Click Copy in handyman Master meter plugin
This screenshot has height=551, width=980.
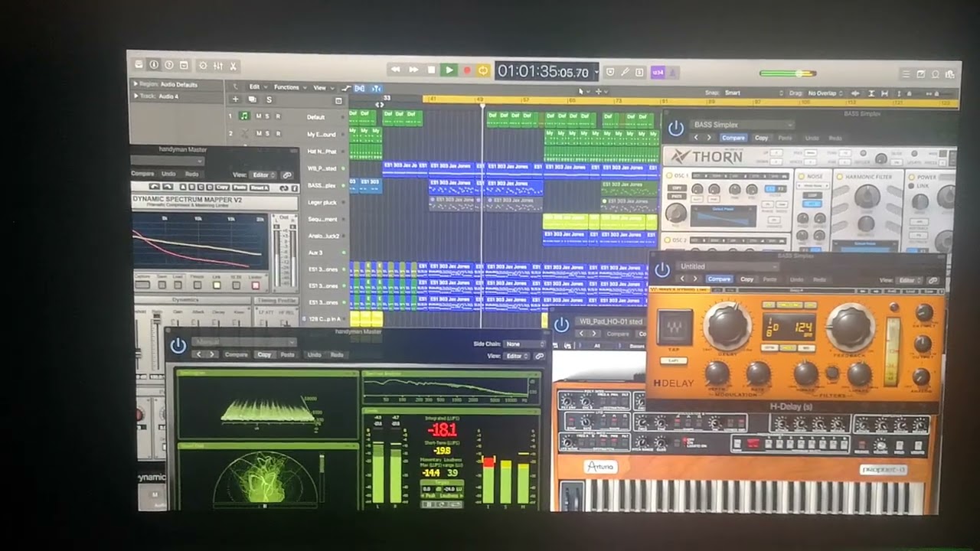pos(264,355)
